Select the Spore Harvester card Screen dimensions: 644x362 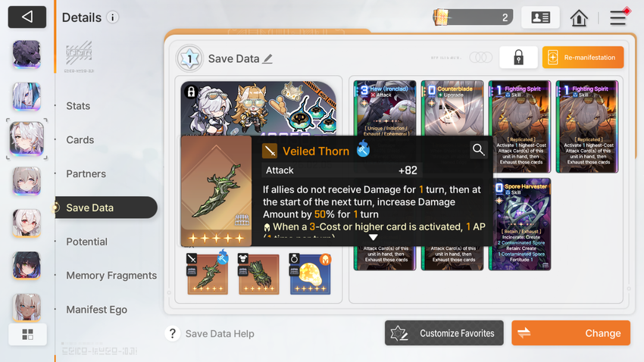click(x=520, y=224)
